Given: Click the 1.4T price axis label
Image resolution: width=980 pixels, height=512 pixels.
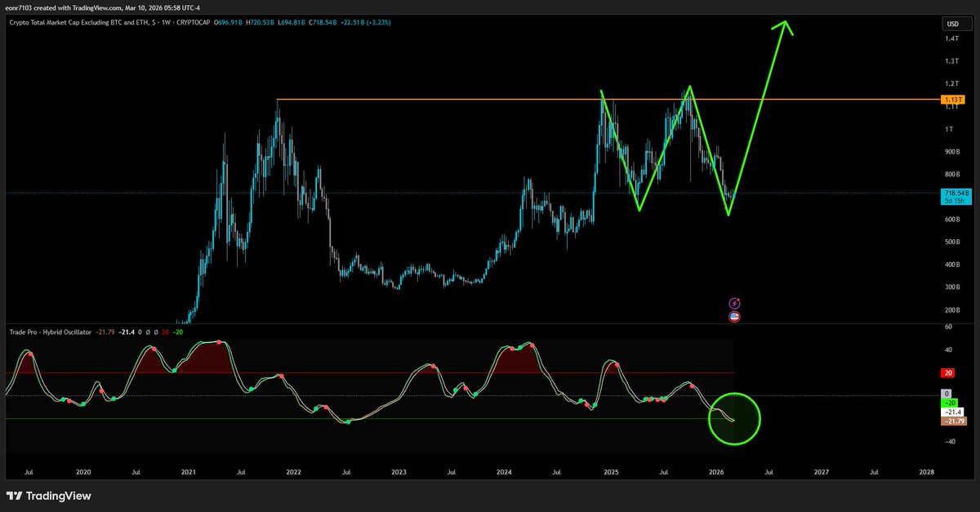Looking at the screenshot, I should (x=951, y=39).
